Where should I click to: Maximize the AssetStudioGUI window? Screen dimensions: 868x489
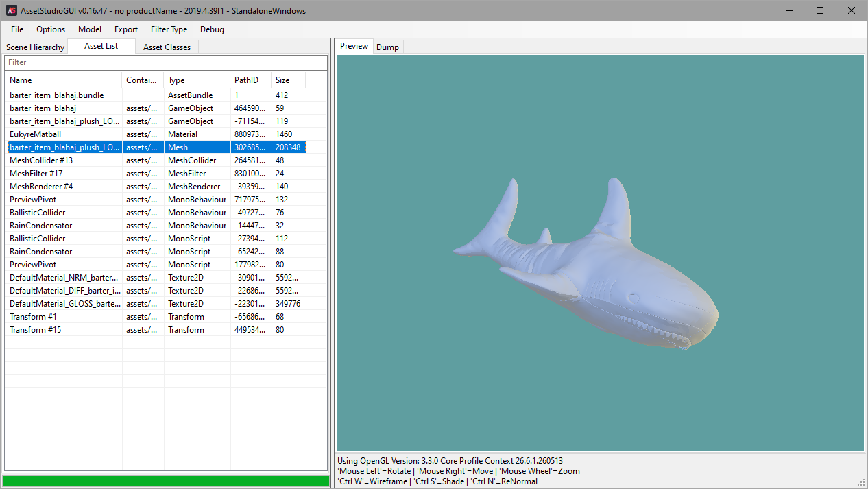[x=820, y=10]
